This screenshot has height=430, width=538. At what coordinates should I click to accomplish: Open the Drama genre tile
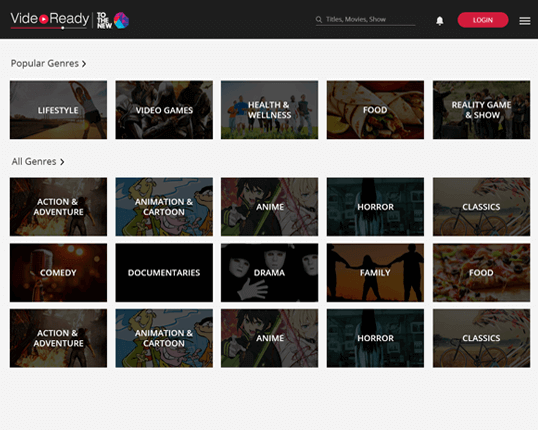pos(269,272)
